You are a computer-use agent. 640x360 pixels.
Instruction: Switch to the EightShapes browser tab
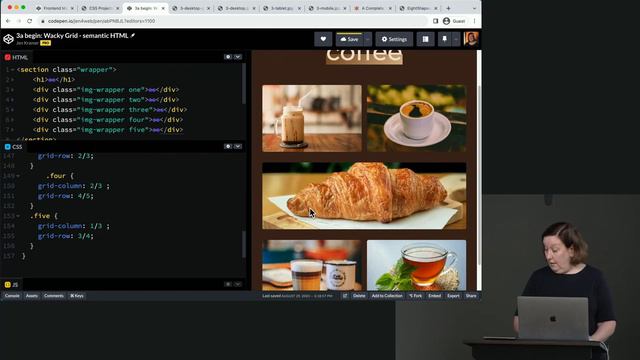[x=418, y=8]
